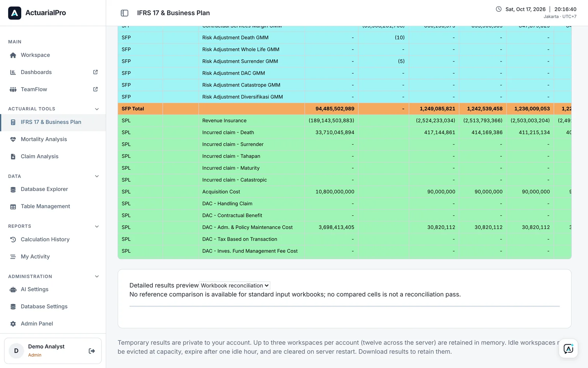Click the TeamFlow people icon
This screenshot has width=588, height=368.
point(13,89)
